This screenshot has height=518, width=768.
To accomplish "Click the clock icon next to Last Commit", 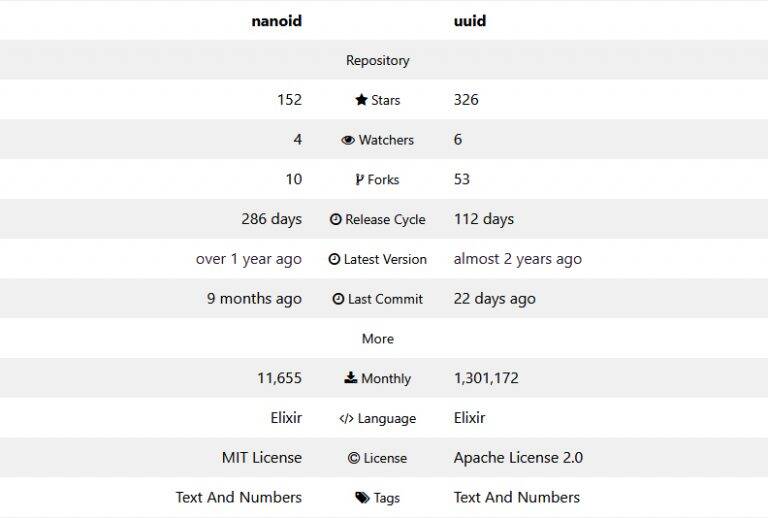I will (x=338, y=299).
